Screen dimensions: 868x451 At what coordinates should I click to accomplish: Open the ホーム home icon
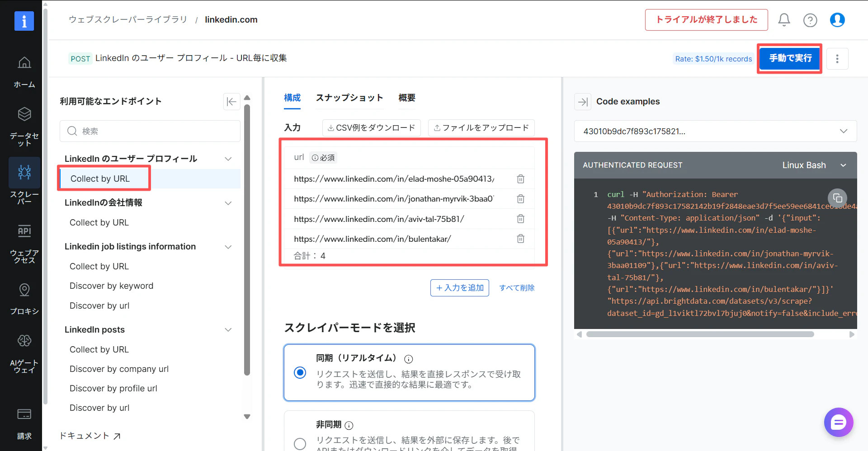tap(24, 63)
